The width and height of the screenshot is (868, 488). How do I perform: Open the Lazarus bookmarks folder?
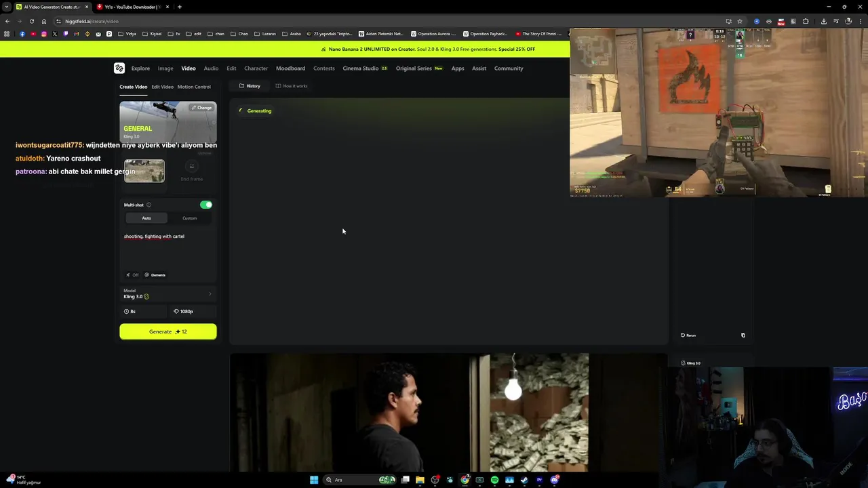coord(265,34)
